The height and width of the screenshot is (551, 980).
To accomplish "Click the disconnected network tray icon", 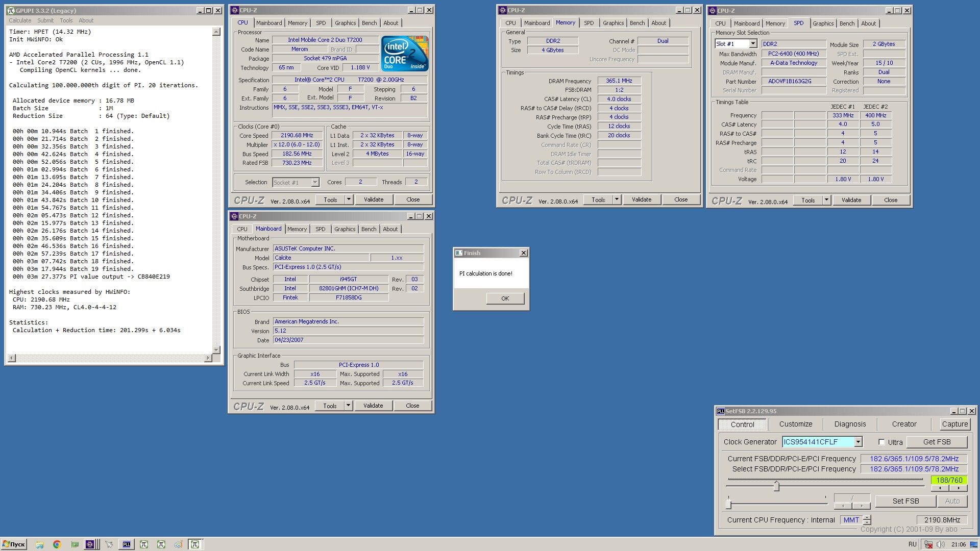I will (x=928, y=544).
